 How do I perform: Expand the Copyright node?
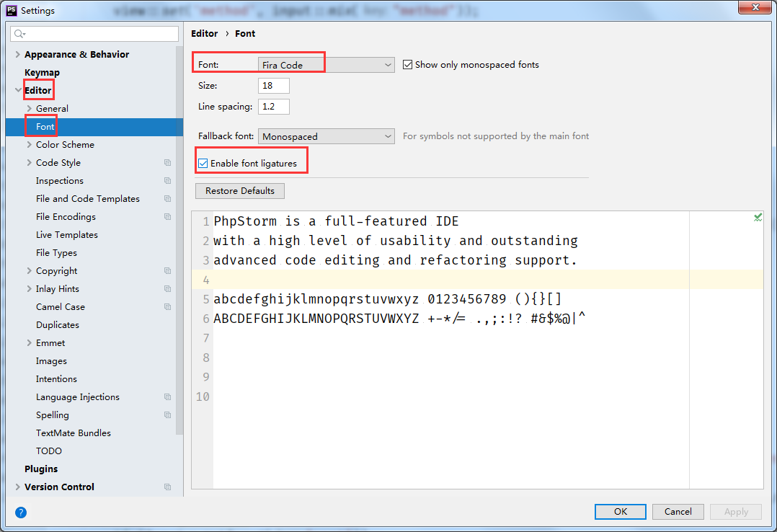tap(30, 271)
